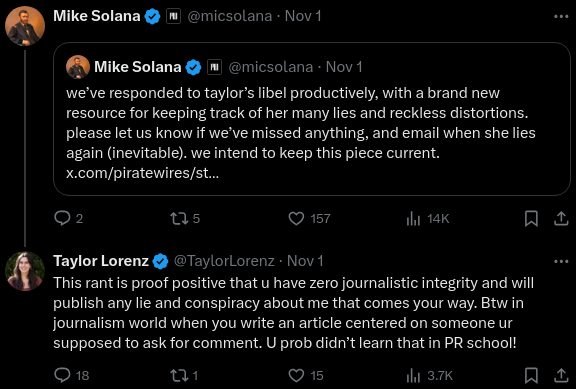Image resolution: width=576 pixels, height=389 pixels.
Task: Open Mike Solana's profile picture
Action: pyautogui.click(x=25, y=26)
